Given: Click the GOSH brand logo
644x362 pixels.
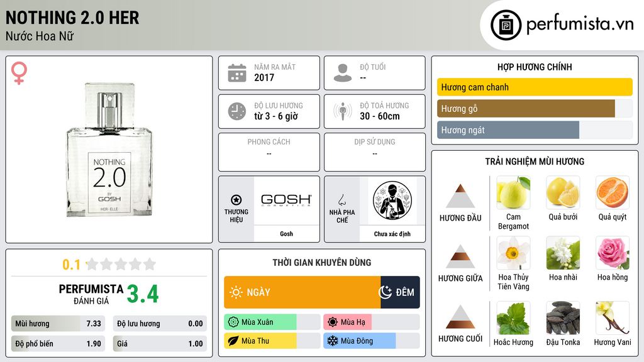Looking at the screenshot, I should pos(286,200).
